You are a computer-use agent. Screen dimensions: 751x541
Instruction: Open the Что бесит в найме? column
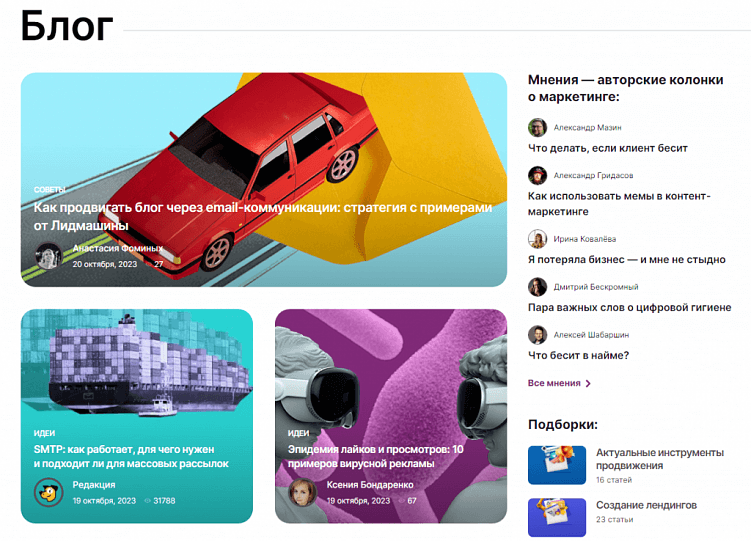(578, 355)
